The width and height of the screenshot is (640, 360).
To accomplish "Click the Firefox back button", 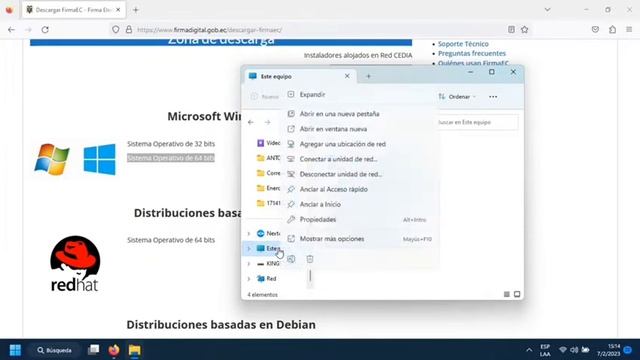I will point(11,29).
